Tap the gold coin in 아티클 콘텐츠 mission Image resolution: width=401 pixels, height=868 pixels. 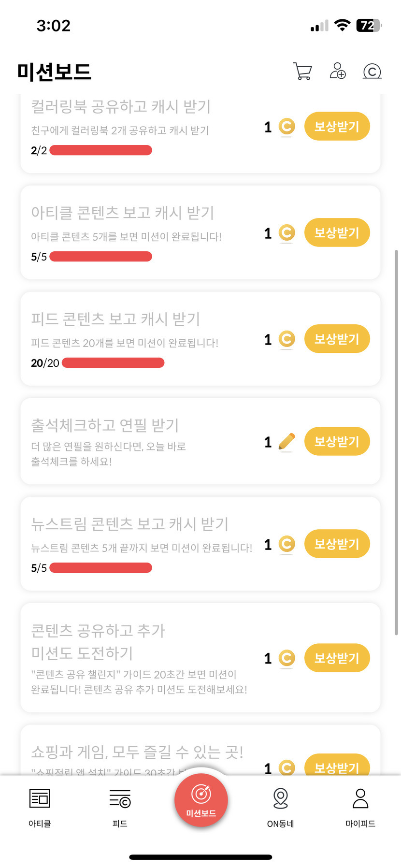(x=286, y=233)
